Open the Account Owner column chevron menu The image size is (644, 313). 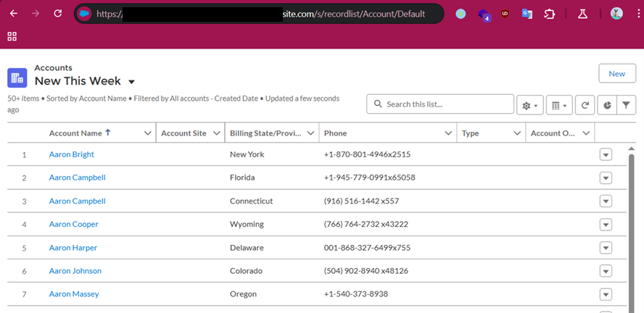pyautogui.click(x=587, y=133)
